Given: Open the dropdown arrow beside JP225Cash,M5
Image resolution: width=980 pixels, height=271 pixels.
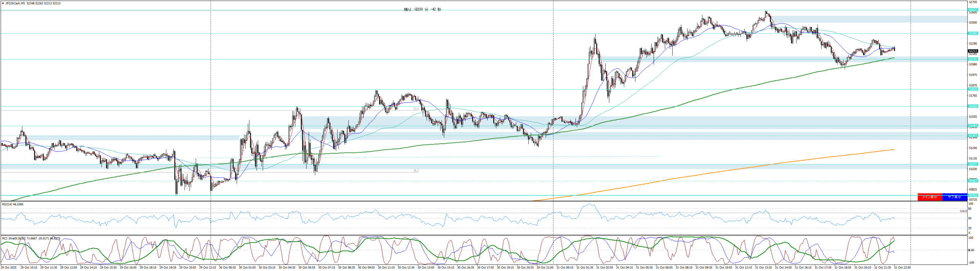Looking at the screenshot, I should click(x=3, y=3).
